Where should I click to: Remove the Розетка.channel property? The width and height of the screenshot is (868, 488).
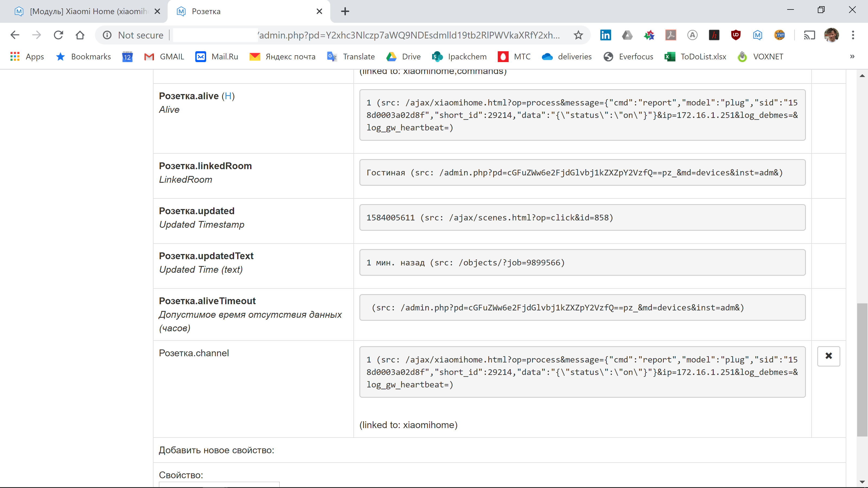click(829, 356)
